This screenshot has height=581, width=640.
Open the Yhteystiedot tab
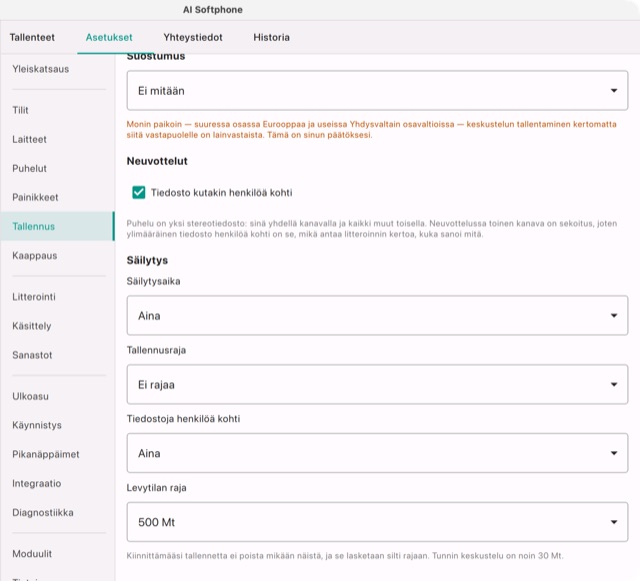(x=193, y=38)
